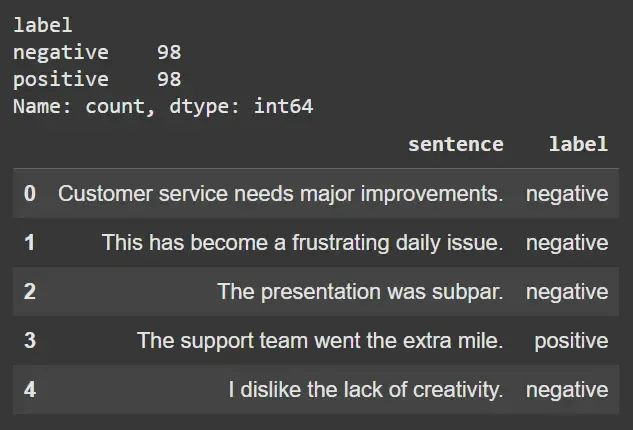
Task: Select row index 2
Action: [x=30, y=292]
